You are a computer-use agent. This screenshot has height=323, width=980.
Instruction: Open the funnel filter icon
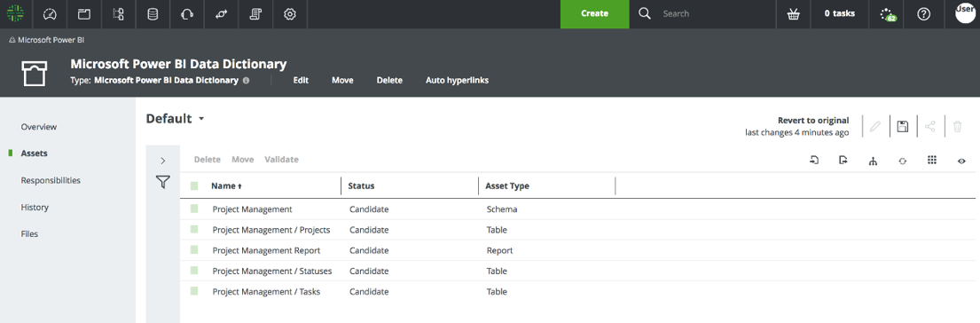[x=162, y=182]
